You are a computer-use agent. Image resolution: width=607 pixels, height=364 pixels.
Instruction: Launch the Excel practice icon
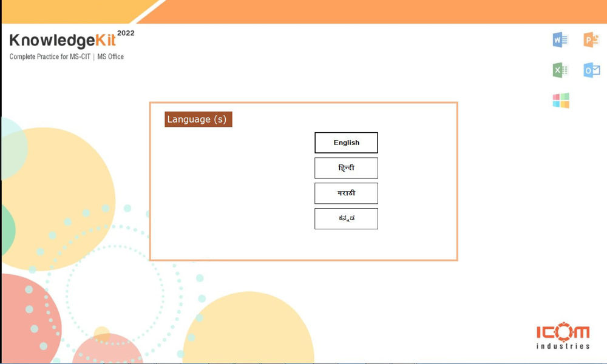pos(560,70)
